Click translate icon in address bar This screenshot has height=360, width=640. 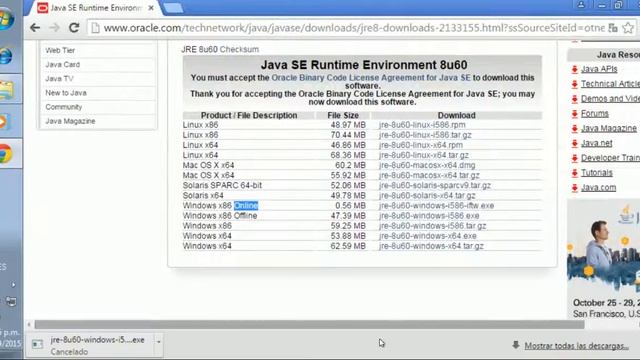[x=613, y=28]
